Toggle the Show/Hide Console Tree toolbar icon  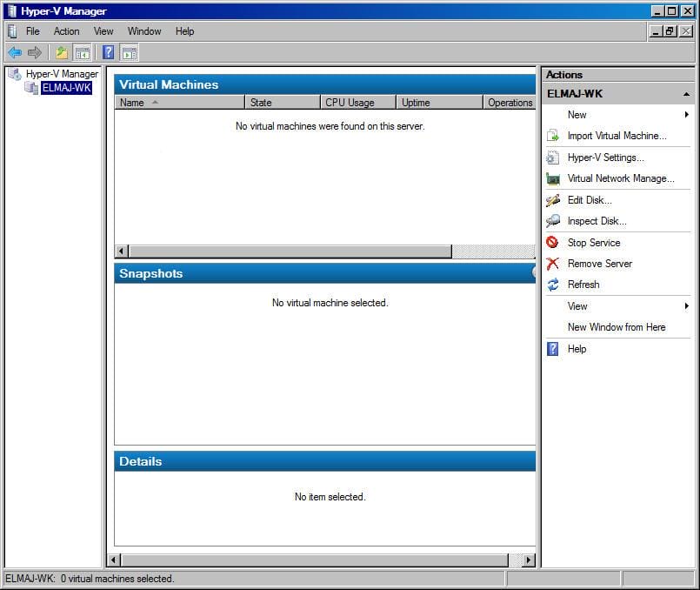[82, 53]
